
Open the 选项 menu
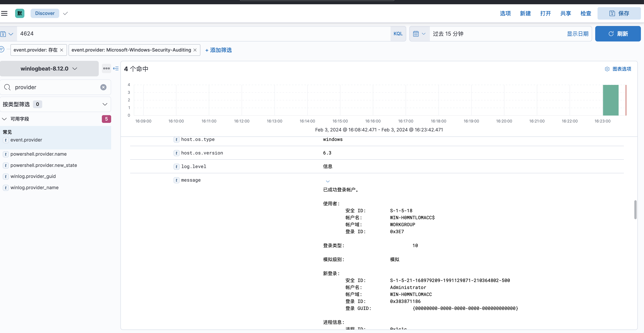click(505, 13)
